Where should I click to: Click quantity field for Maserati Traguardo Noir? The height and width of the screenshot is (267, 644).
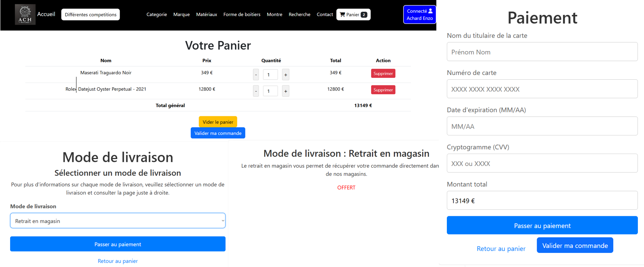[x=270, y=75]
